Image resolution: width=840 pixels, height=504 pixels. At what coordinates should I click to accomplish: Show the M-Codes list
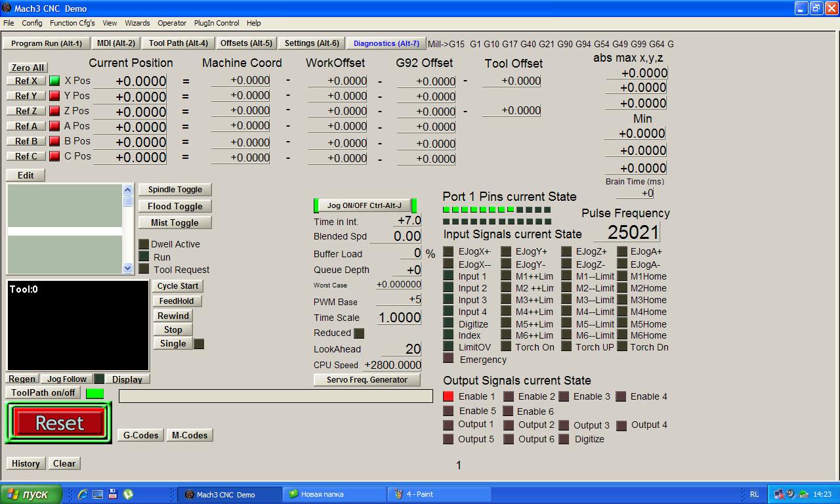click(190, 435)
